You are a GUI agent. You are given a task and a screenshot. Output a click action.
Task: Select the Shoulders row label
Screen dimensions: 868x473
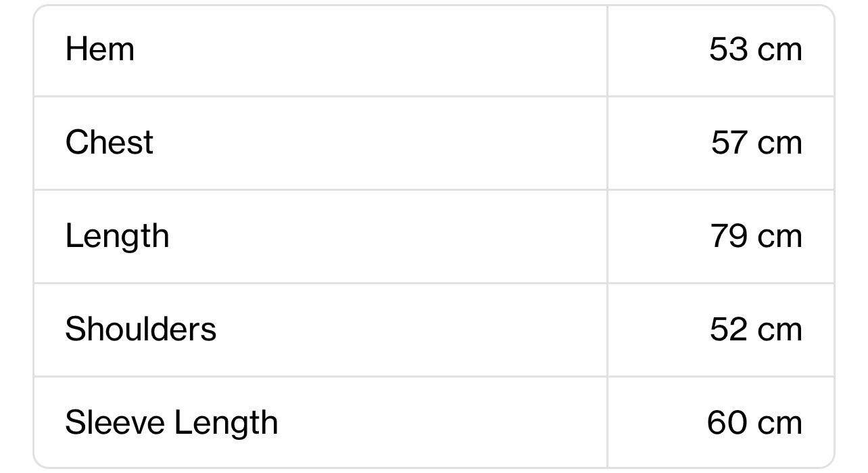141,330
